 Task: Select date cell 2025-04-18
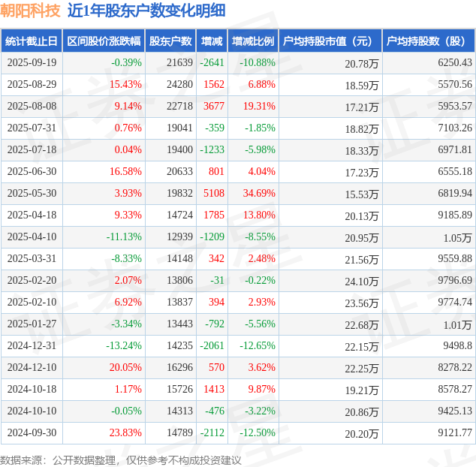(x=32, y=215)
